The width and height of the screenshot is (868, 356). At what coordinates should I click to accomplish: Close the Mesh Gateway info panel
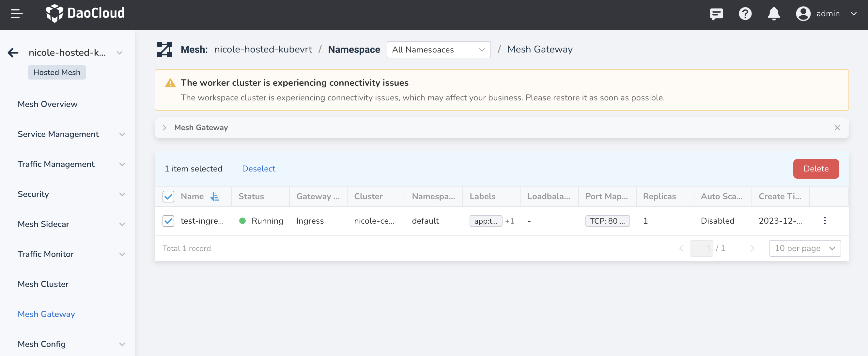pyautogui.click(x=837, y=127)
